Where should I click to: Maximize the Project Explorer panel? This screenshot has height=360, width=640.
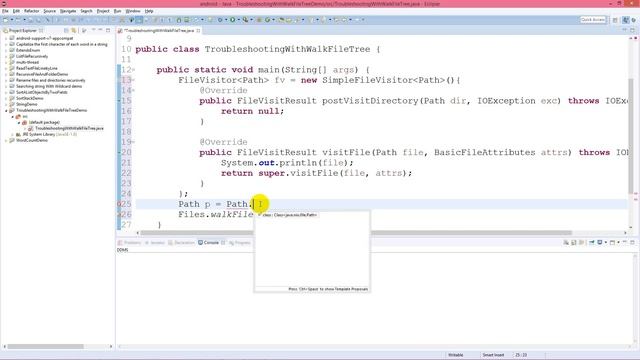[x=108, y=30]
